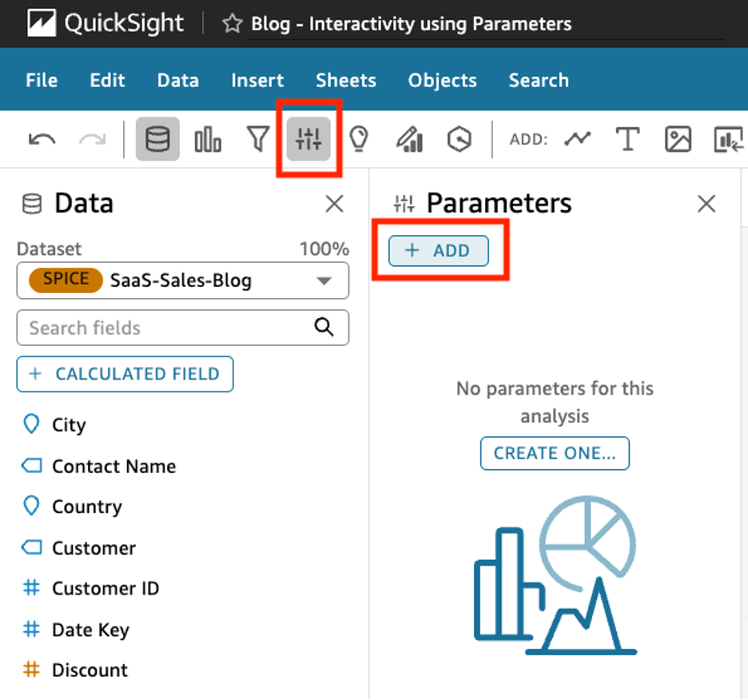The width and height of the screenshot is (748, 700).
Task: Click the SPICE badge on the dataset
Action: 66,280
